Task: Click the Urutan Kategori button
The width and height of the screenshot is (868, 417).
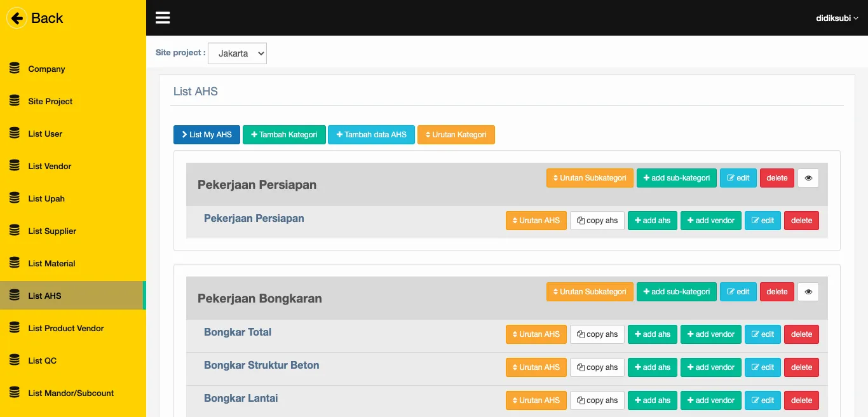Action: [x=456, y=135]
